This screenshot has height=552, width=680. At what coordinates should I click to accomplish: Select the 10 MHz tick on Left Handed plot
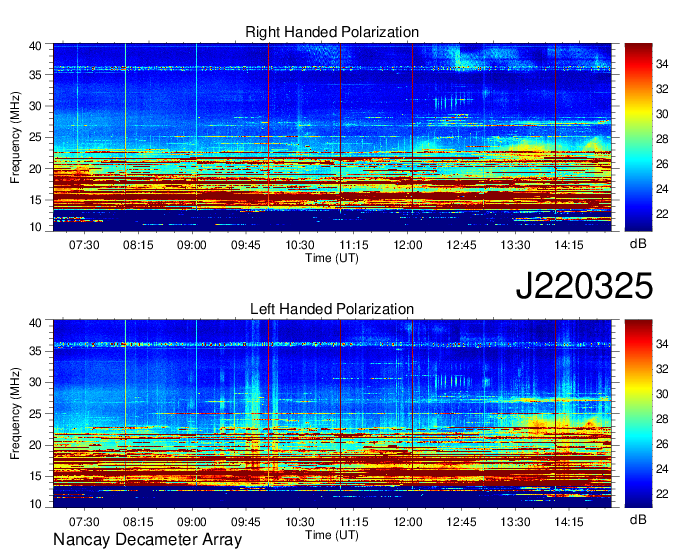[35, 503]
